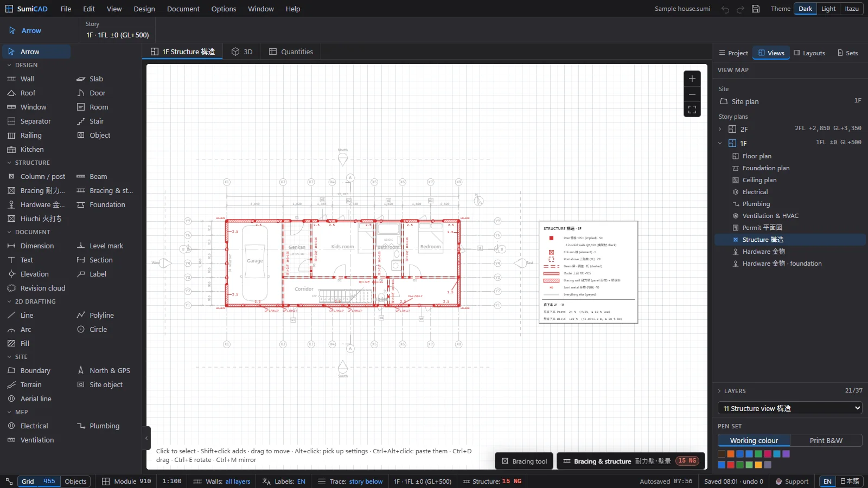The width and height of the screenshot is (868, 488).
Task: Switch theme to Light
Action: tap(828, 9)
